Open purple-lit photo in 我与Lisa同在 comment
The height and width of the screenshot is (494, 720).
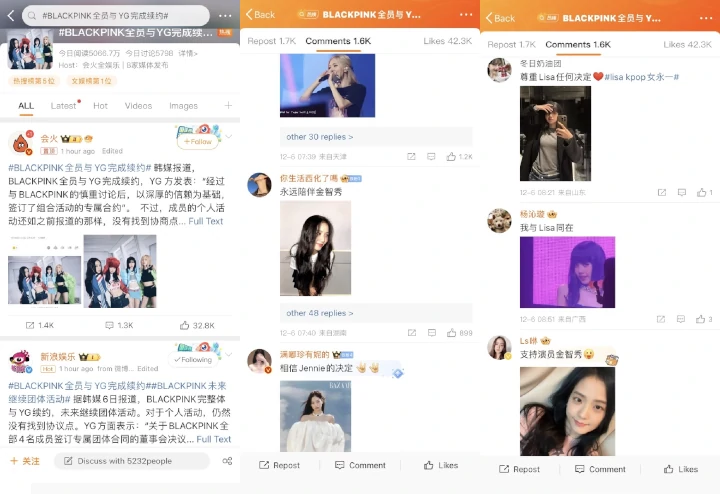567,272
